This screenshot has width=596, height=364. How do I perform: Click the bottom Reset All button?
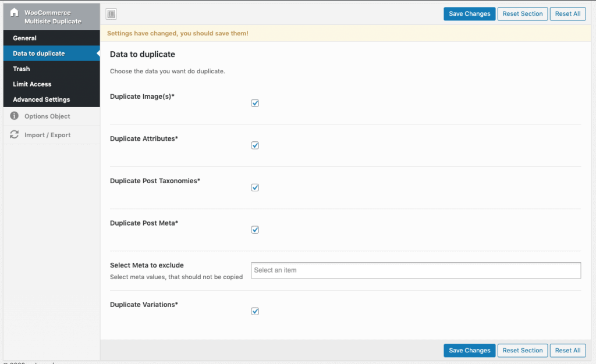(567, 351)
